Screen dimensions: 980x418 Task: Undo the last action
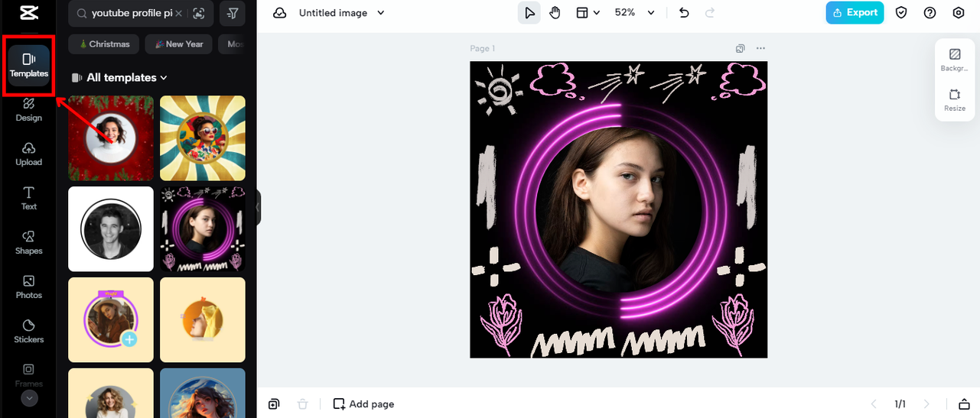[x=685, y=13]
